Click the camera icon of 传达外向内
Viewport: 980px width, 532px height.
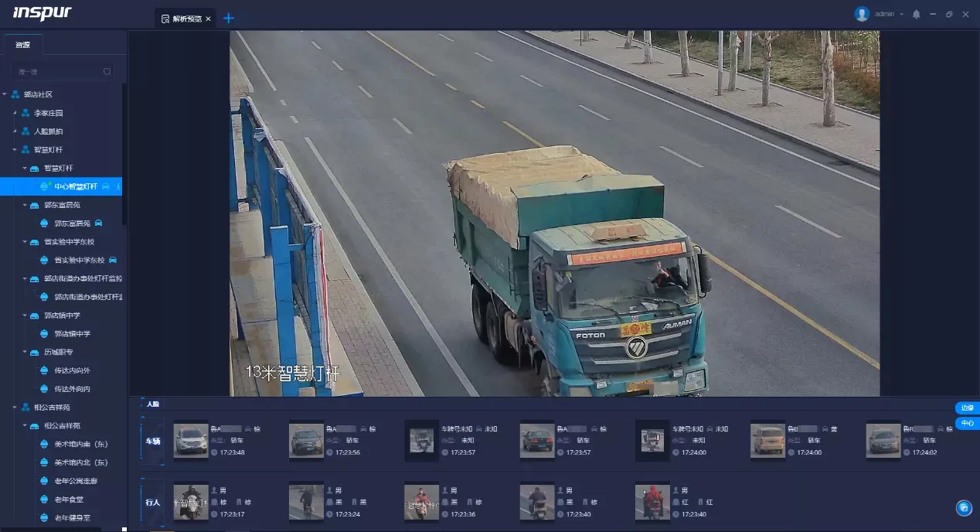click(x=44, y=389)
